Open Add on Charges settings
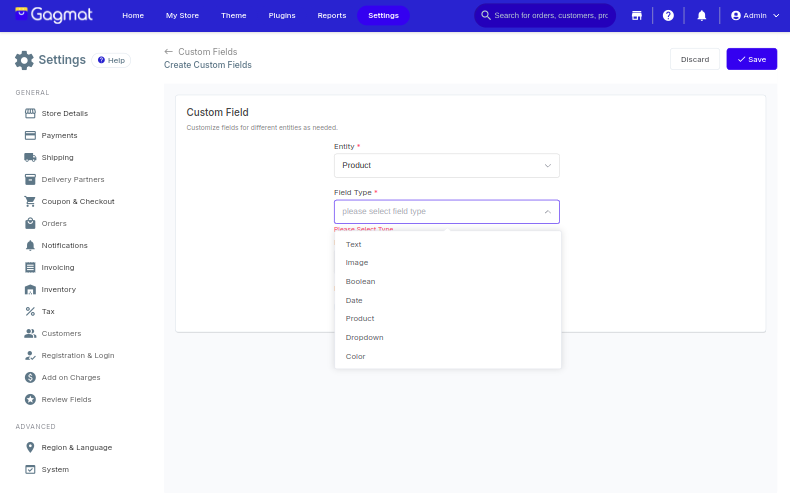The image size is (790, 493). (71, 377)
